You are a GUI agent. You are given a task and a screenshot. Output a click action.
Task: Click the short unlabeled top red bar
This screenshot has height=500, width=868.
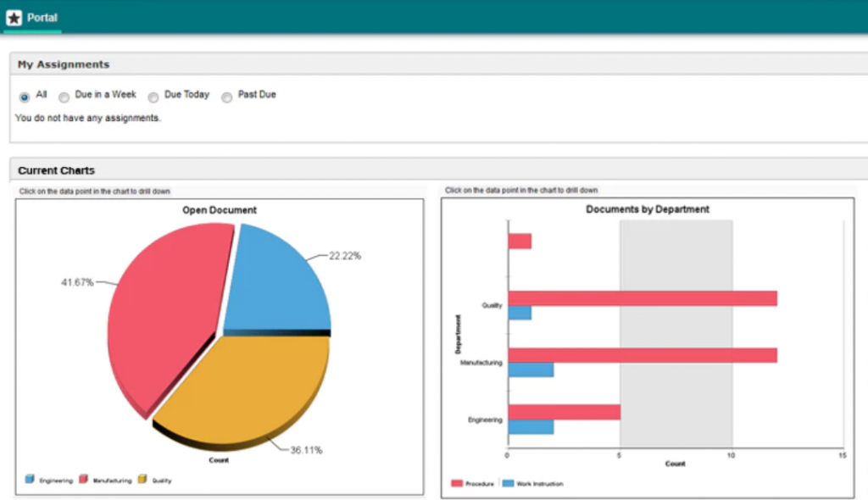click(520, 241)
